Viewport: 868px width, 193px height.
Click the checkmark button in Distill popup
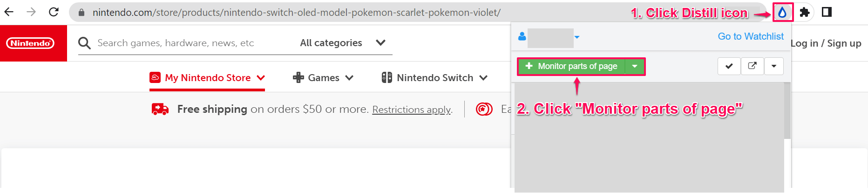729,66
